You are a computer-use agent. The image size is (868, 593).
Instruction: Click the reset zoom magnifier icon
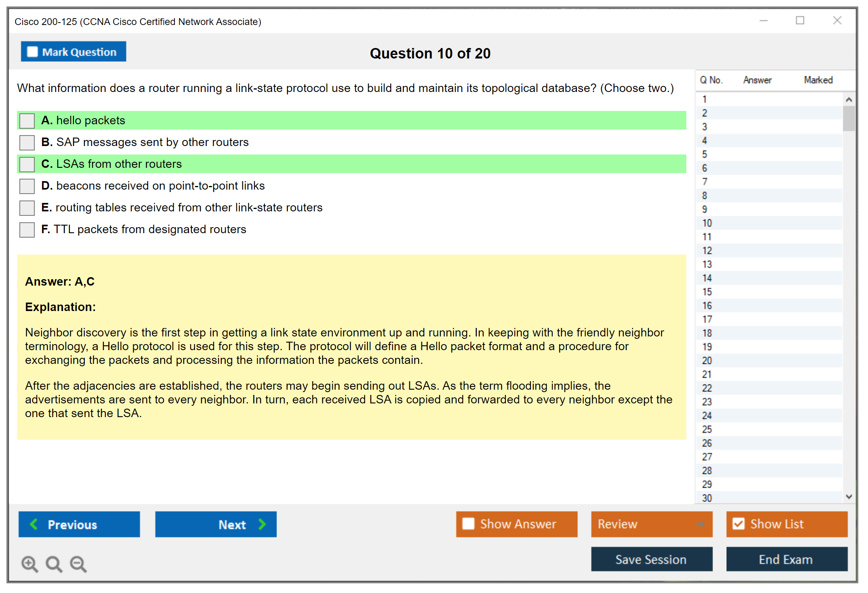[x=54, y=564]
